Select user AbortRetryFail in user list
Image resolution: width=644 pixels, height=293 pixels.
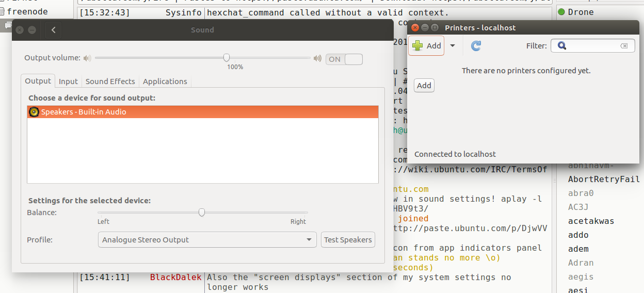click(x=604, y=180)
